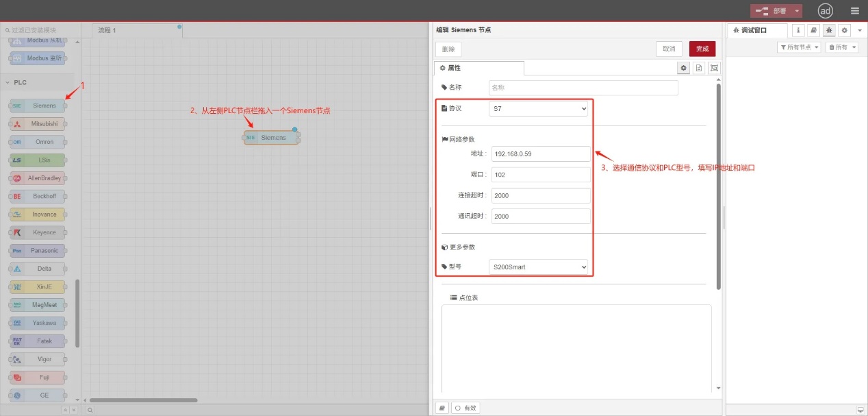Open the 协议 S7 protocol dropdown
Screen dimensions: 868x416
(x=539, y=108)
